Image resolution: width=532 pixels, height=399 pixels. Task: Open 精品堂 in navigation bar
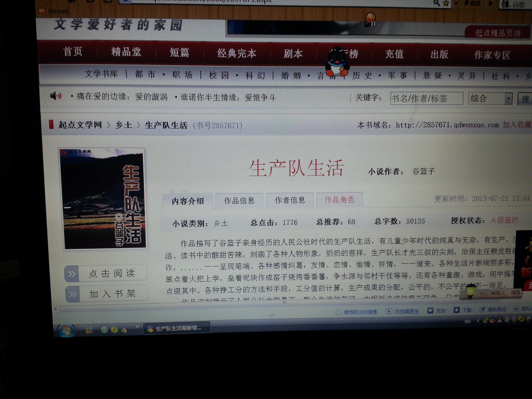(x=126, y=52)
